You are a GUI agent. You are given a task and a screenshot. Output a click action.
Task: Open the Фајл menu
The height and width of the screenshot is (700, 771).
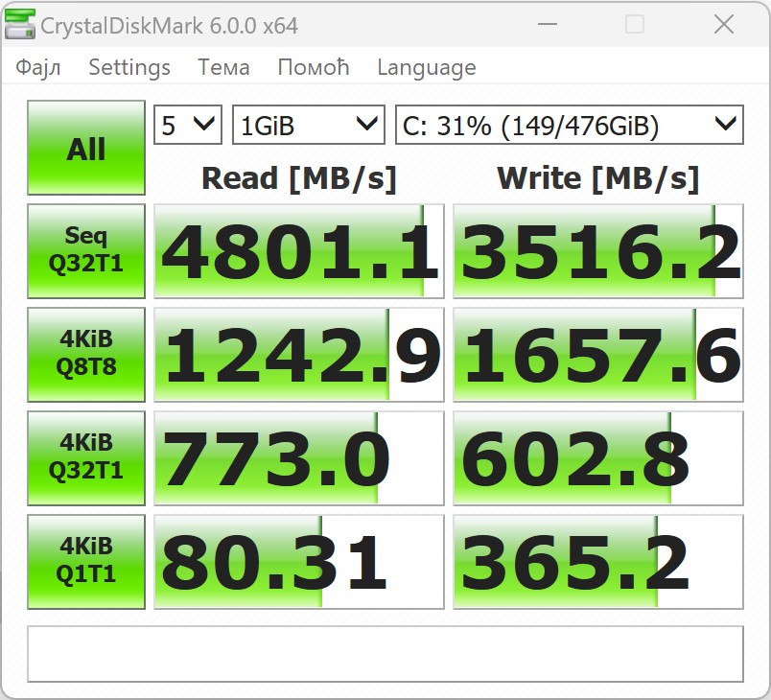(x=37, y=67)
